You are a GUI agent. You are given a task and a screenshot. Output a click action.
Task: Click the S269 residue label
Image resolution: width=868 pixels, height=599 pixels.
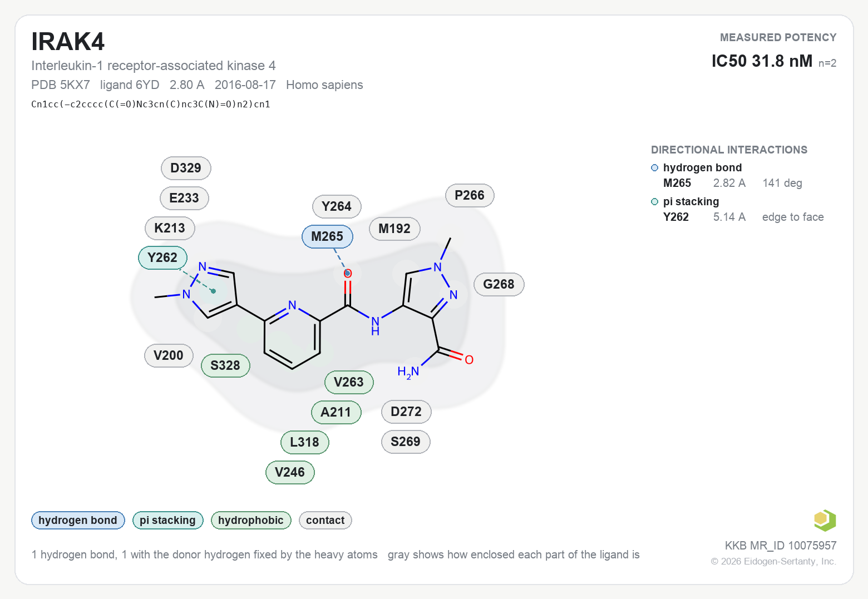[x=406, y=442]
